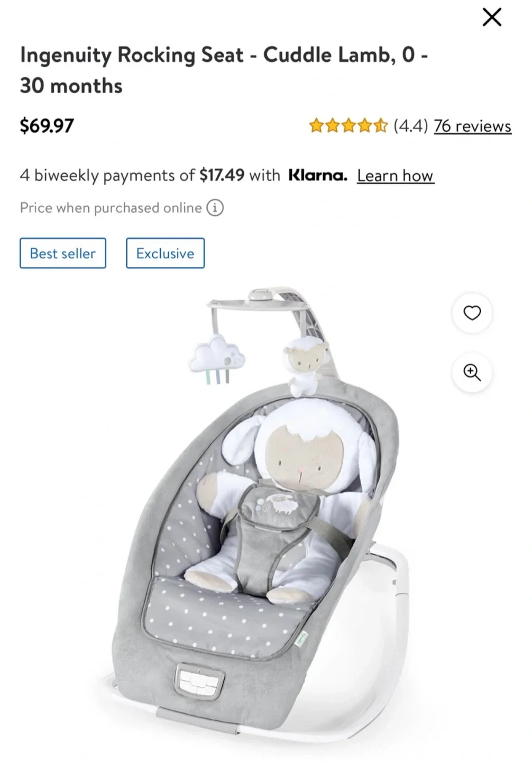Click the Price when purchased online text

click(111, 208)
